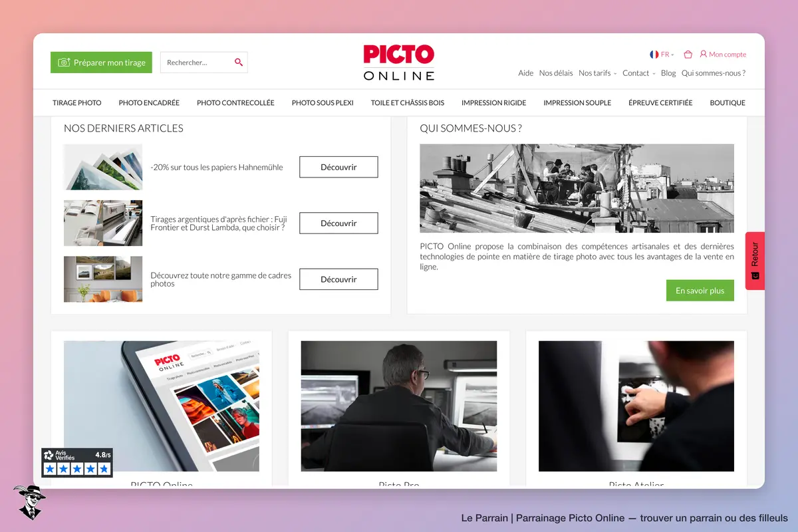Click the NOS DERNIERS ARTICLES heading

124,128
